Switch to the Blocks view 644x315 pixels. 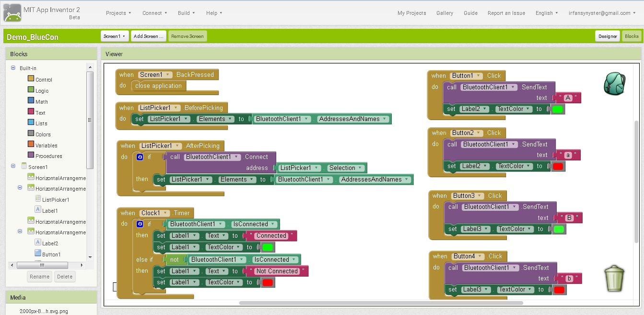click(632, 36)
